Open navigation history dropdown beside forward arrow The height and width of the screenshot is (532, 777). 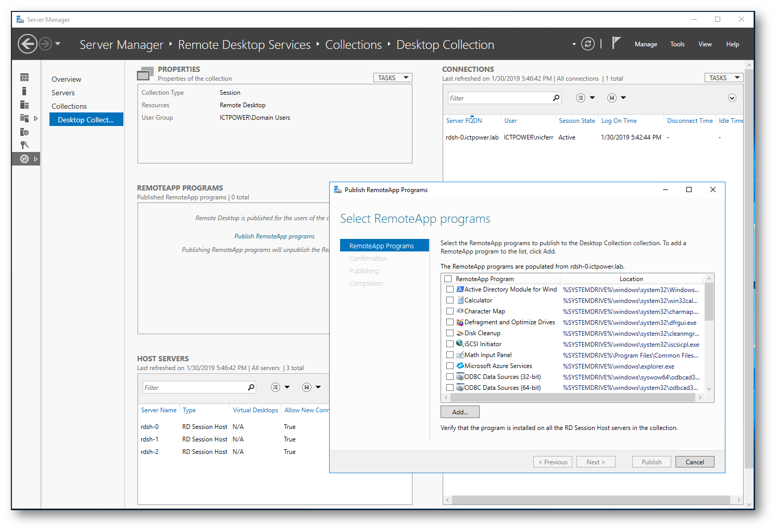(x=58, y=44)
